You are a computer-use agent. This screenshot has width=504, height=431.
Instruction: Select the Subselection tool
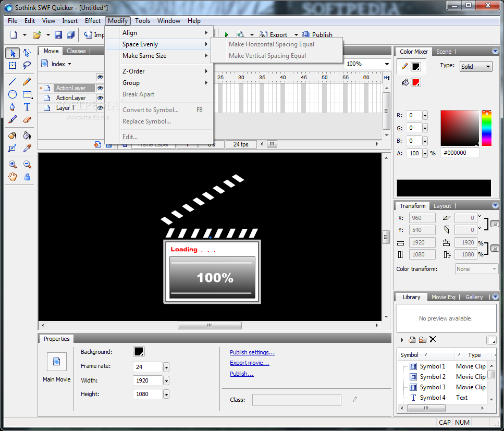point(27,53)
